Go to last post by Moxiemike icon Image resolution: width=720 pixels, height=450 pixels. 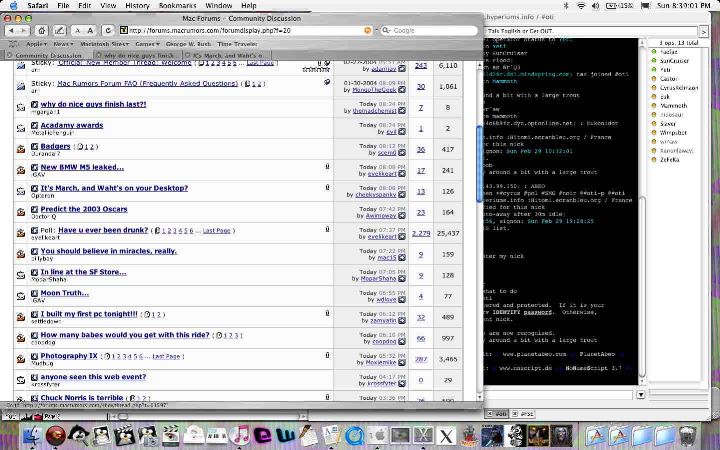click(402, 363)
